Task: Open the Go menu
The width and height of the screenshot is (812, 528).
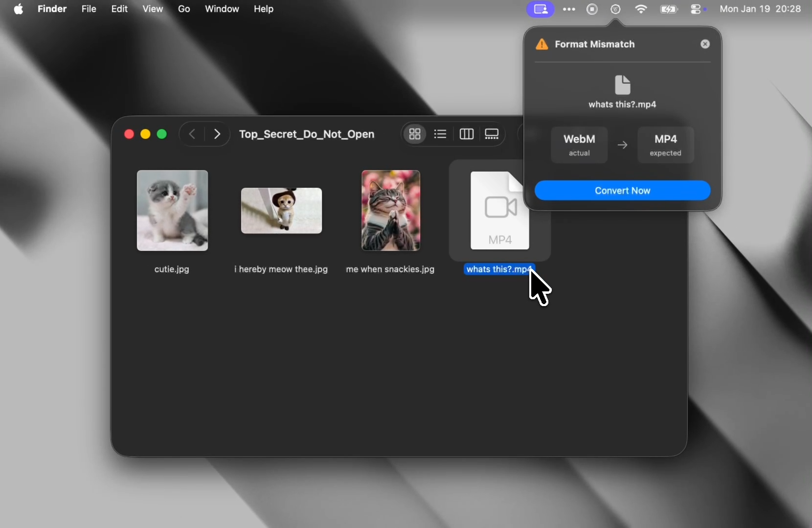Action: [184, 9]
